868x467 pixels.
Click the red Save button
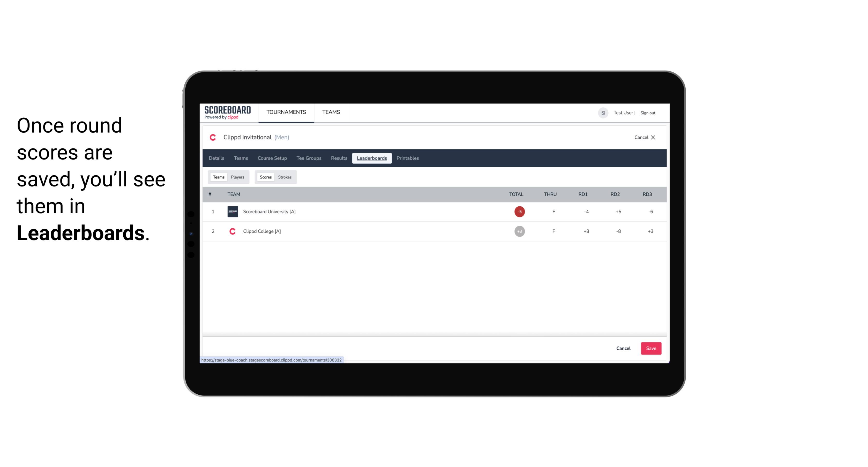click(650, 348)
